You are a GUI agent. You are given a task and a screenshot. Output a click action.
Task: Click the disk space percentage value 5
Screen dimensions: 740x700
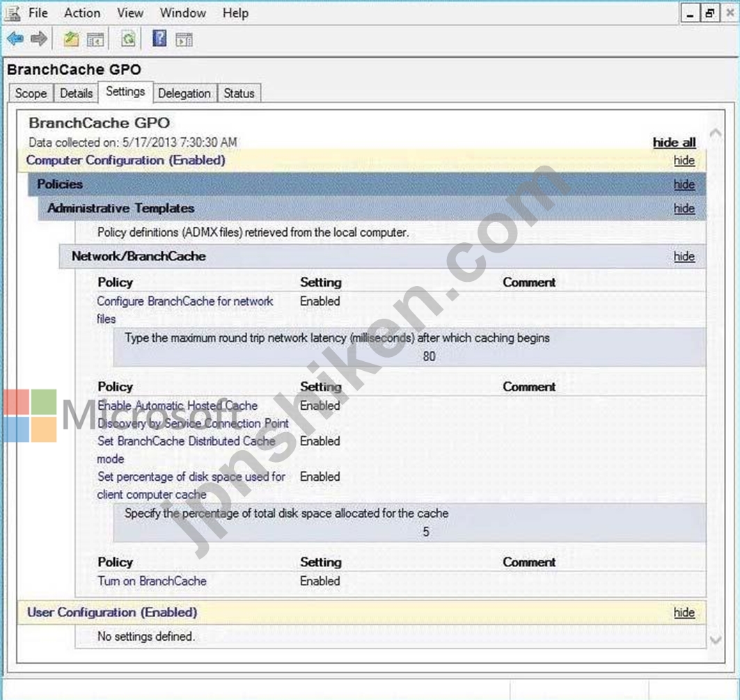click(426, 532)
